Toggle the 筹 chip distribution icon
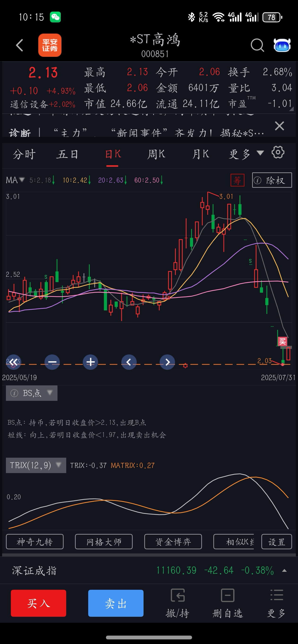Viewport: 298px width, 644px height. (x=237, y=180)
